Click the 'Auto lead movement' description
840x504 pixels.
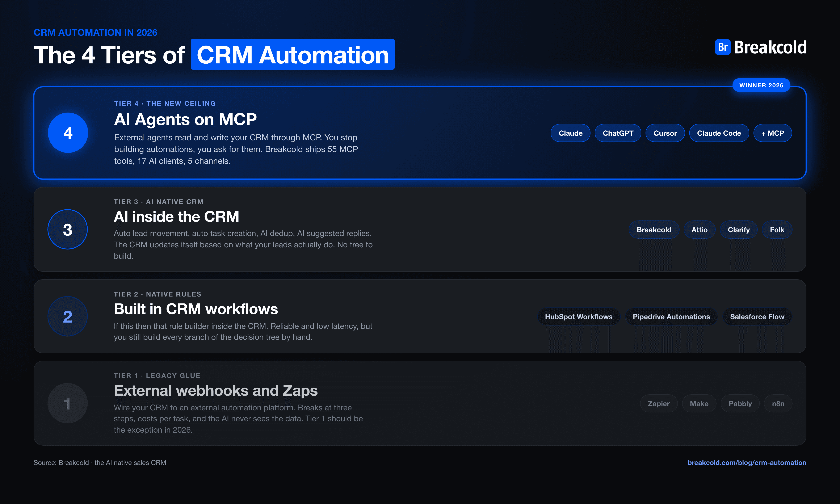pos(243,244)
